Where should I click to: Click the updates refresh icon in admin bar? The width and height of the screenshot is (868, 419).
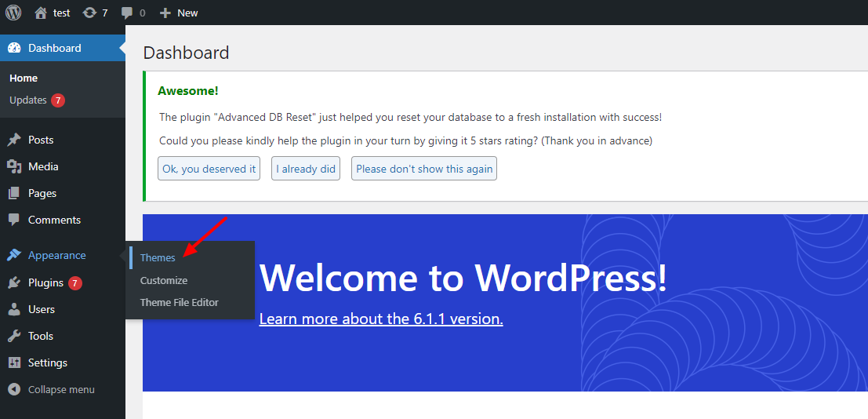(89, 13)
